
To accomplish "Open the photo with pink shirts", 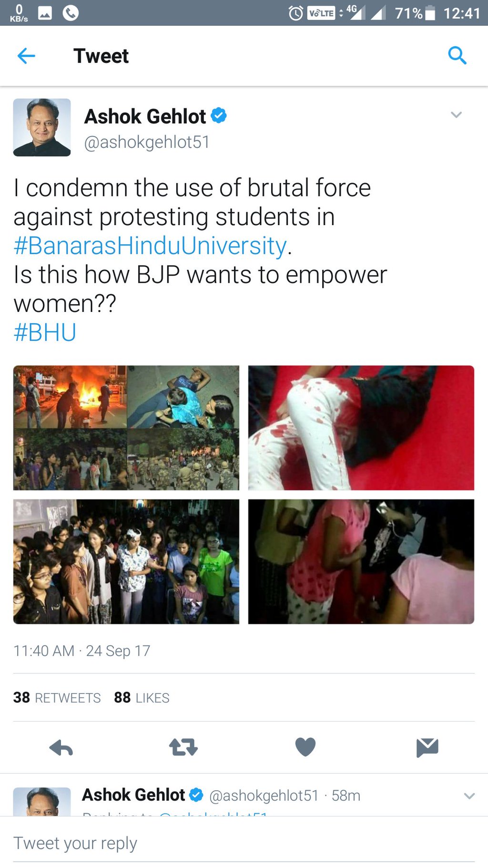I will (x=361, y=562).
